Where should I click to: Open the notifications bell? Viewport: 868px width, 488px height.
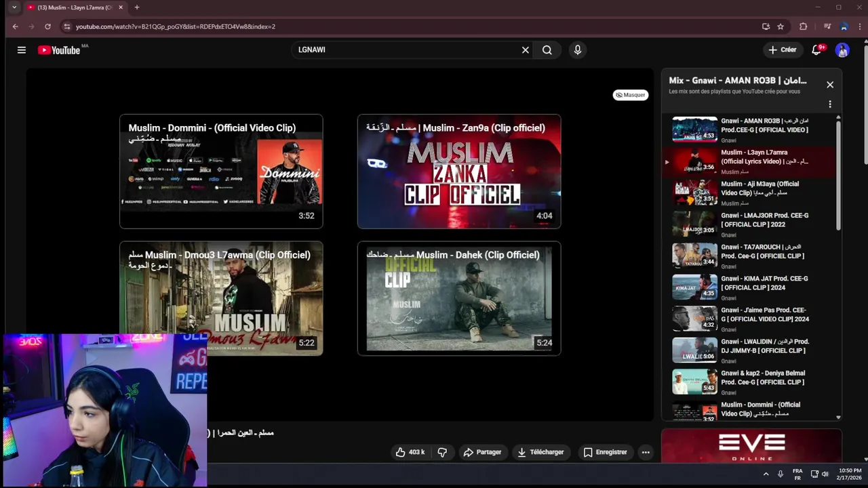[817, 49]
